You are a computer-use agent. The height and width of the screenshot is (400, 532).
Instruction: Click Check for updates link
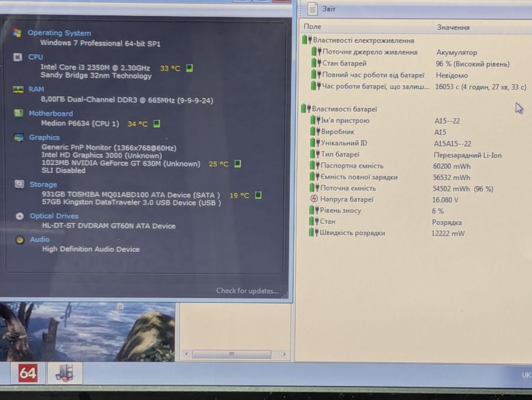[247, 291]
